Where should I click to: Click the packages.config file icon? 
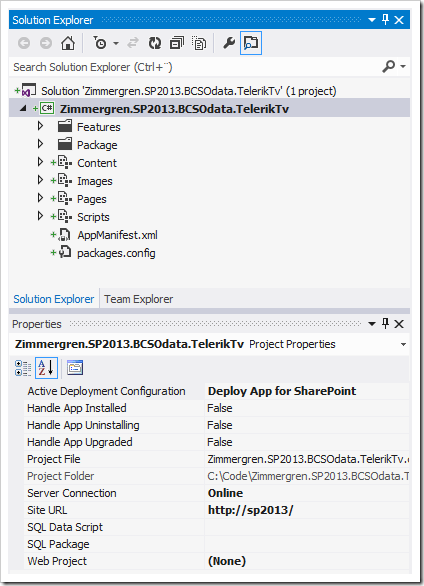(65, 252)
